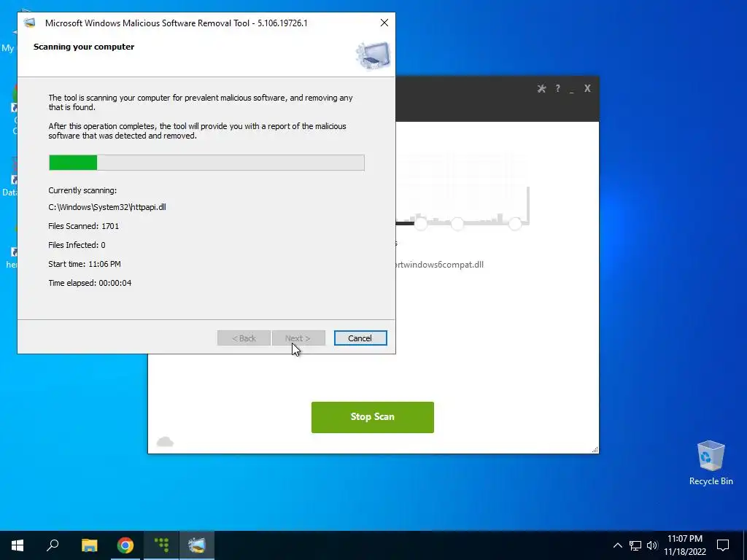This screenshot has width=747, height=560.
Task: Click the cloud icon in scanner window
Action: click(x=165, y=442)
